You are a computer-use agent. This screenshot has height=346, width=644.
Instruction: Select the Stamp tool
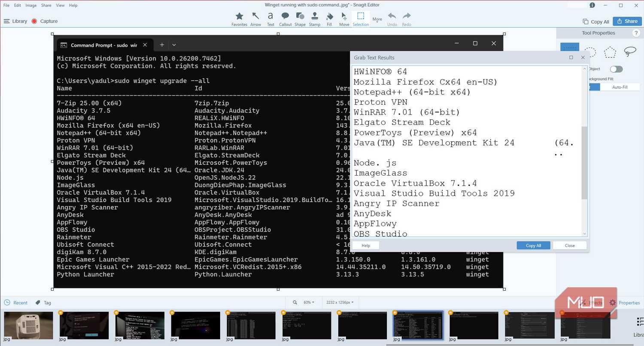coord(315,19)
